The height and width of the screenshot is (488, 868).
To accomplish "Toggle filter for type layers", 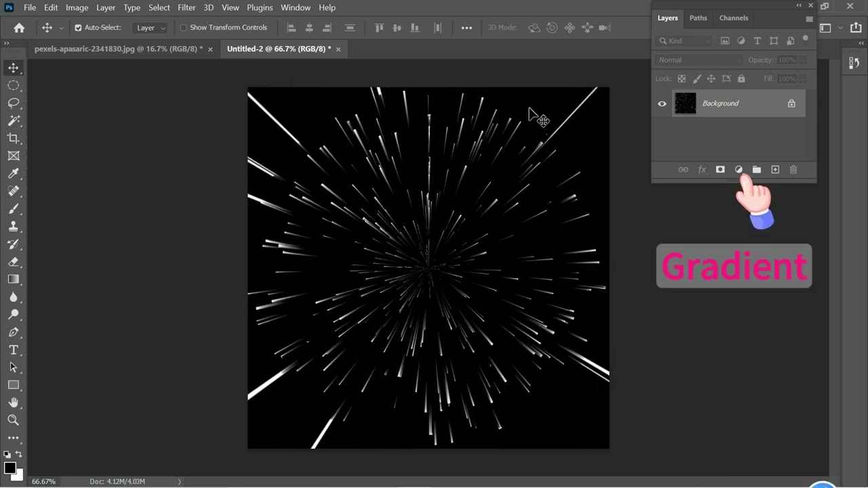I will [x=757, y=41].
